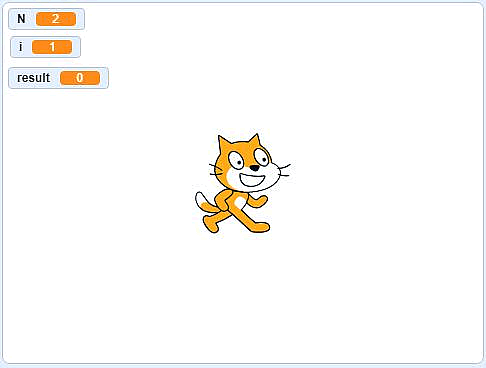Click the cat's back foot
The image size is (486, 368).
coord(211,225)
